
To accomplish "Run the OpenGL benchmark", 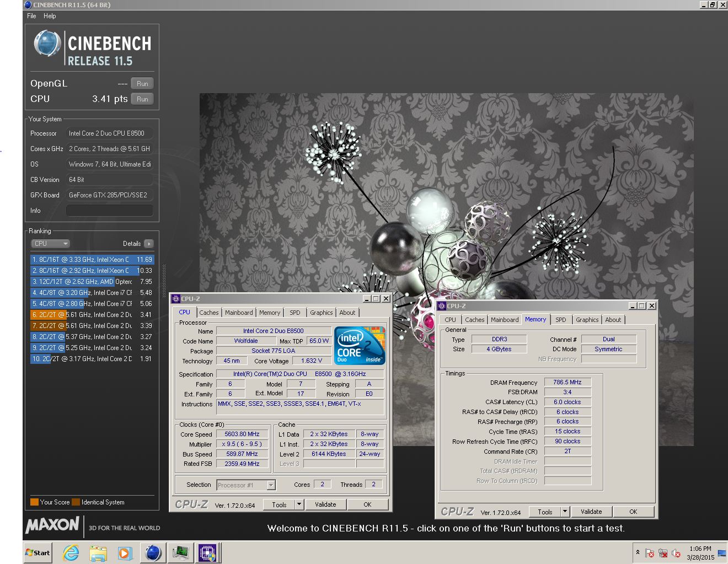I will click(x=142, y=84).
